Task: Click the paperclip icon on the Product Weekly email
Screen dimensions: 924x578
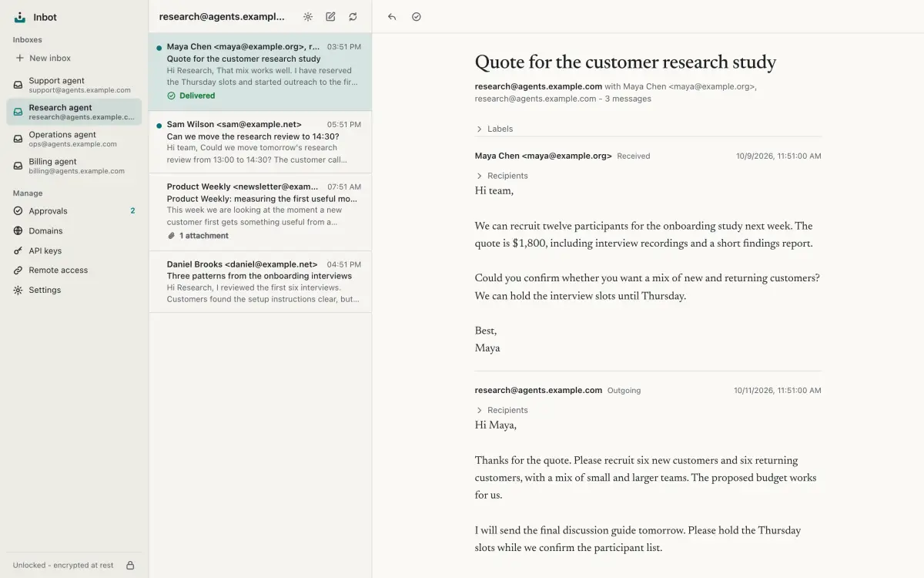Action: coord(172,236)
